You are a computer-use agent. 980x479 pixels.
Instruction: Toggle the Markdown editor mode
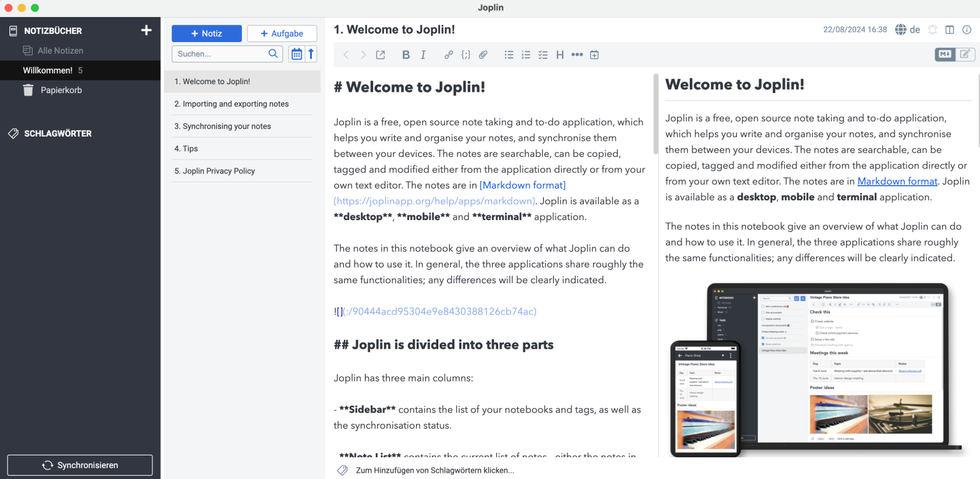(945, 54)
